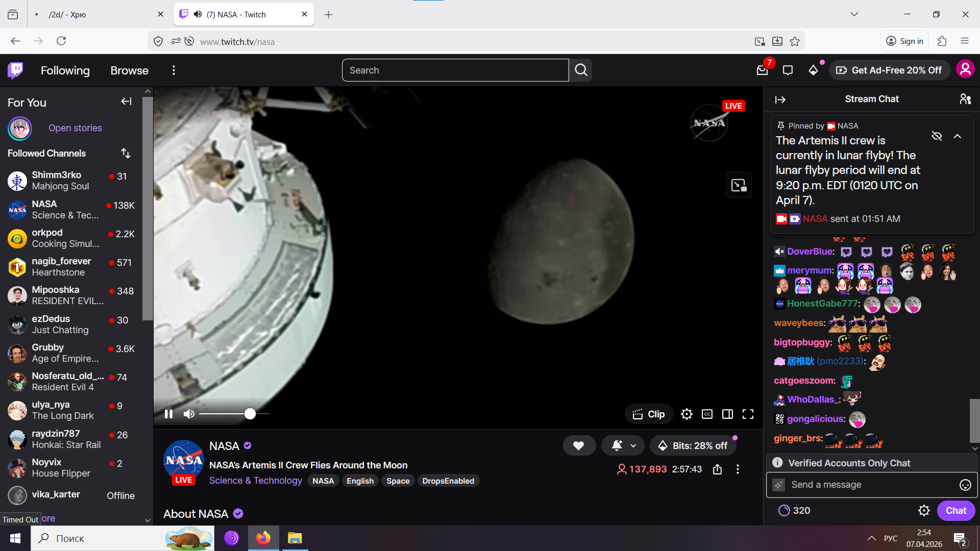Follow NASA with the heart button
The width and height of the screenshot is (980, 551).
click(x=579, y=445)
